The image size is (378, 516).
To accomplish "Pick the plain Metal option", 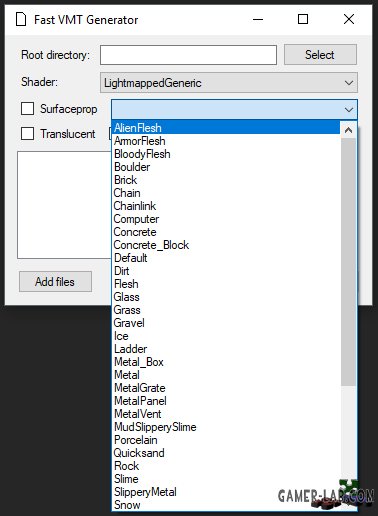I will [226, 375].
